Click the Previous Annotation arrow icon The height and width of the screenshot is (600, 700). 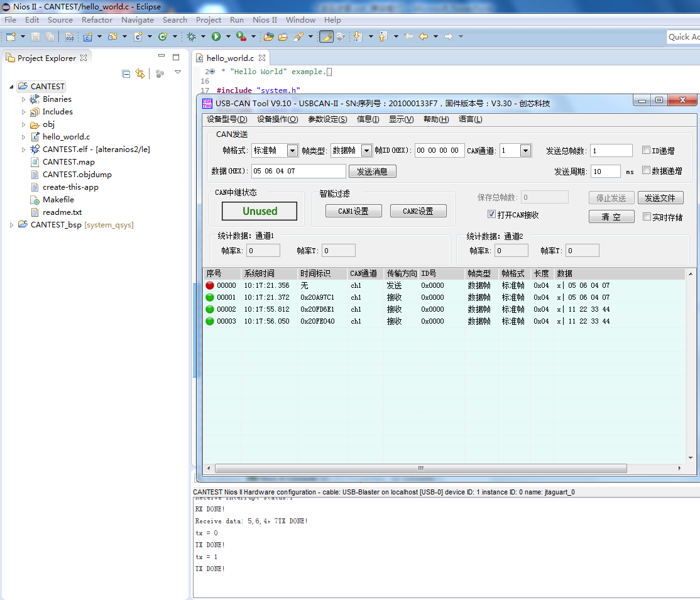(x=383, y=36)
